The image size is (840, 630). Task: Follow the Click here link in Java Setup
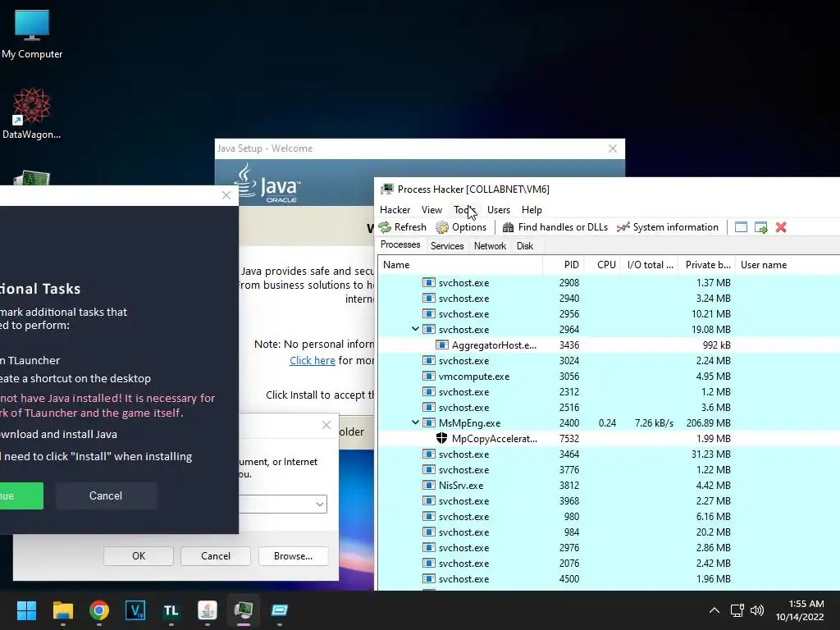(x=313, y=361)
